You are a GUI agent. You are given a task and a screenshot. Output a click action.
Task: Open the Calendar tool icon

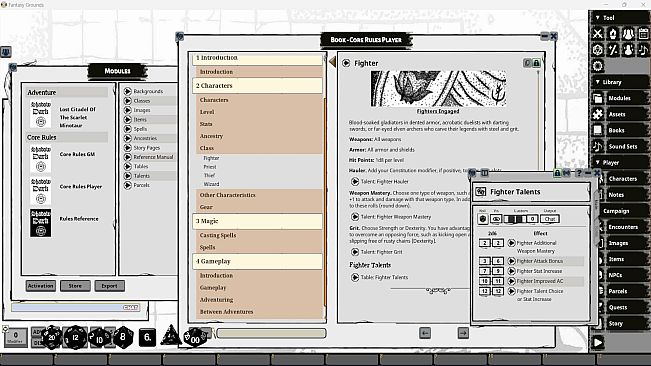643,34
